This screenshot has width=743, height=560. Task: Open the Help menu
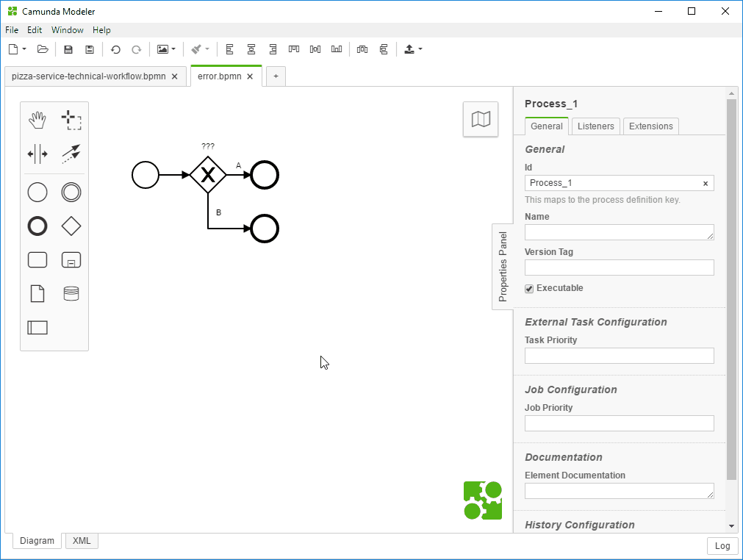coord(101,30)
